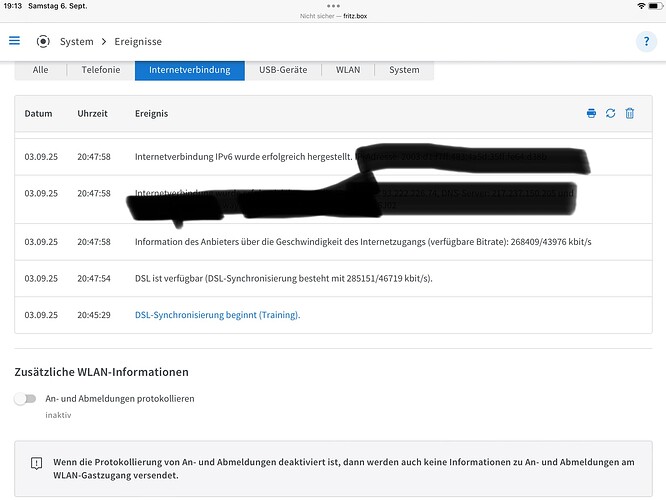Click the System breadcrumb link
The image size is (666, 500).
(x=76, y=42)
